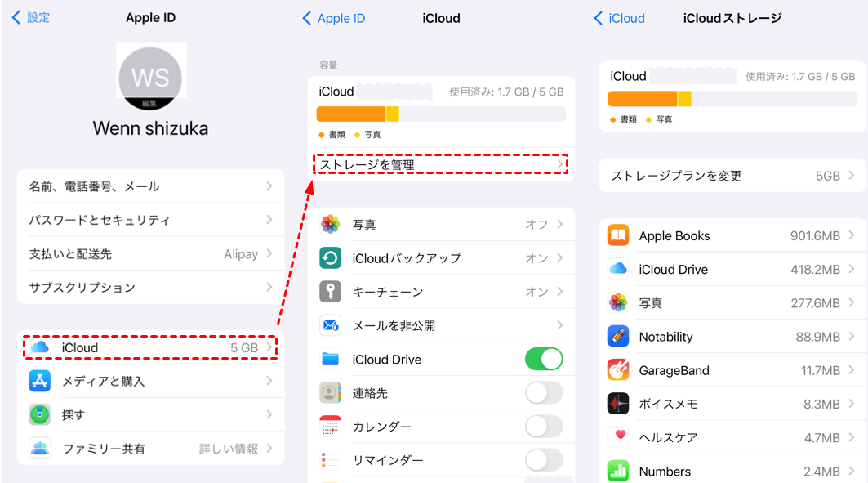Tap the ボイスメモ voice memo icon
The width and height of the screenshot is (868, 483).
point(618,404)
